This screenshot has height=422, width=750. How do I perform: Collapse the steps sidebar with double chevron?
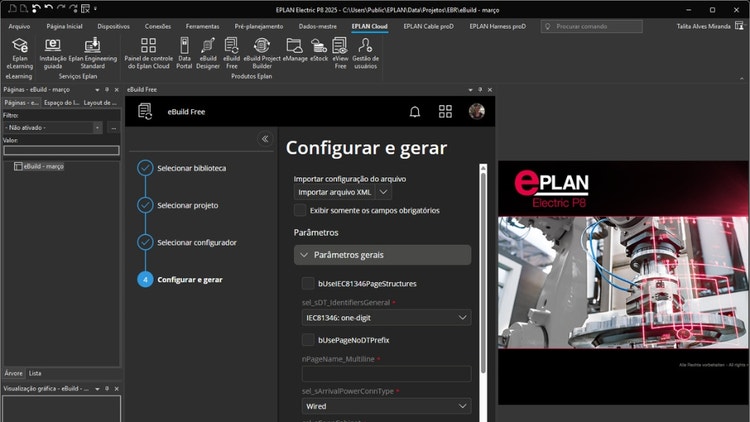pyautogui.click(x=265, y=139)
